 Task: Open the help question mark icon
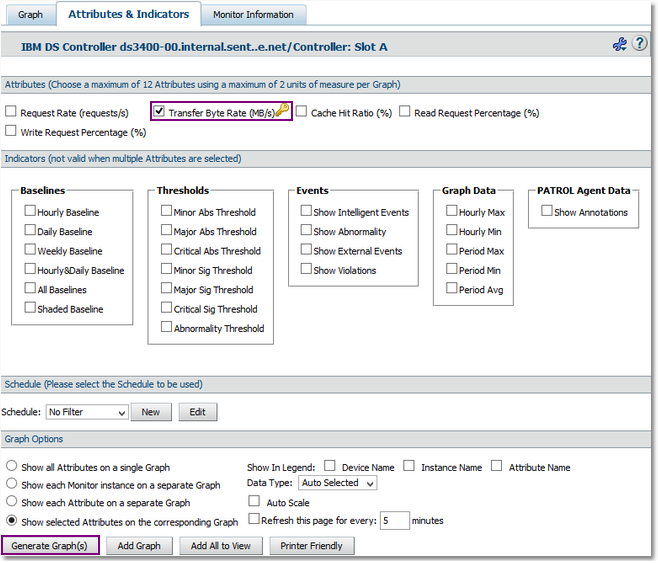pyautogui.click(x=640, y=43)
